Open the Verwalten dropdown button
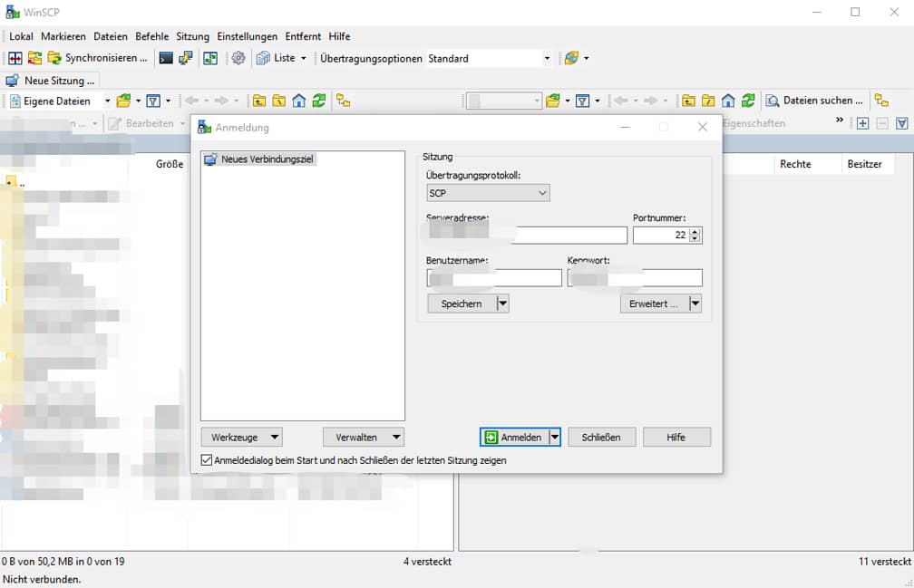The image size is (914, 588). (x=364, y=438)
